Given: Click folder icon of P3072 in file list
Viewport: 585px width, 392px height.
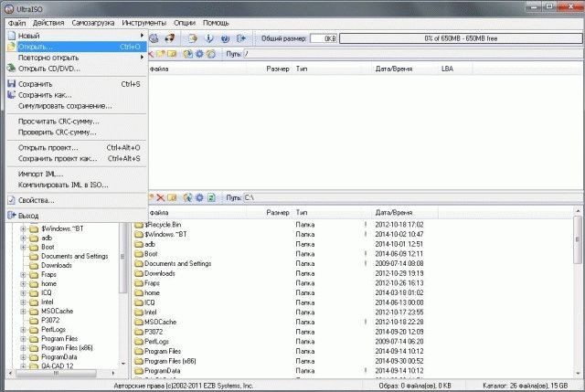Looking at the screenshot, I should point(139,332).
